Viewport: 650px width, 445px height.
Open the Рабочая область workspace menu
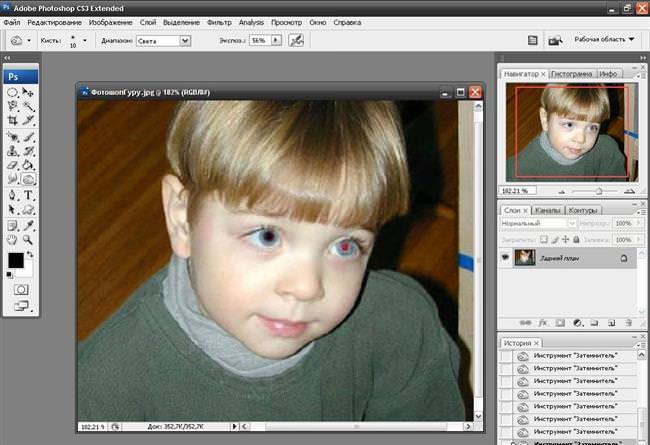pos(604,39)
